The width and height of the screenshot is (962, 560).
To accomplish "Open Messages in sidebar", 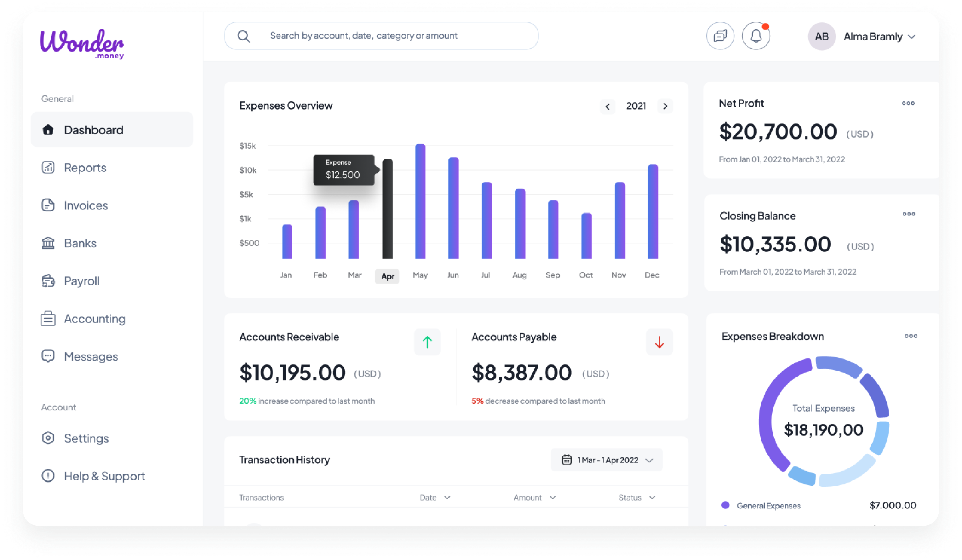I will tap(112, 356).
